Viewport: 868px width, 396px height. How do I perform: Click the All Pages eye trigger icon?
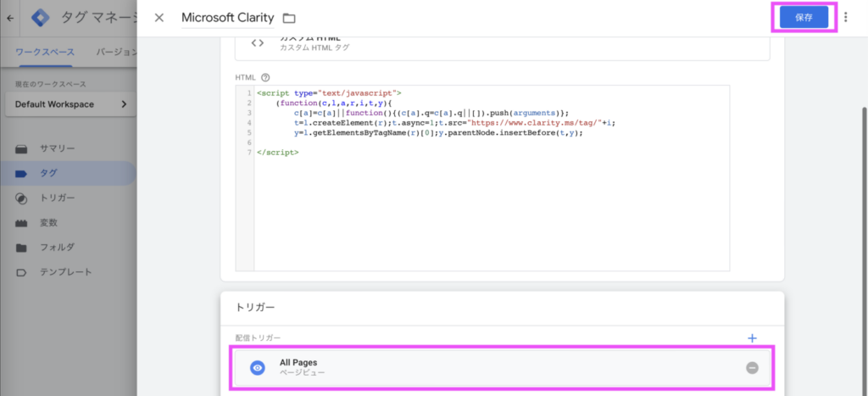tap(258, 368)
